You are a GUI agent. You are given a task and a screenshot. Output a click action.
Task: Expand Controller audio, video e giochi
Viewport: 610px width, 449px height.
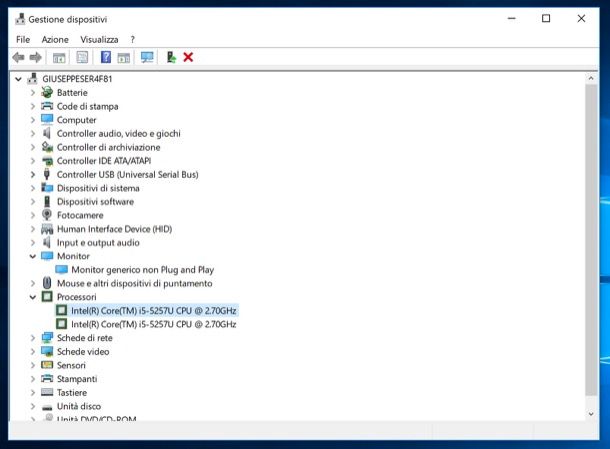[x=33, y=133]
